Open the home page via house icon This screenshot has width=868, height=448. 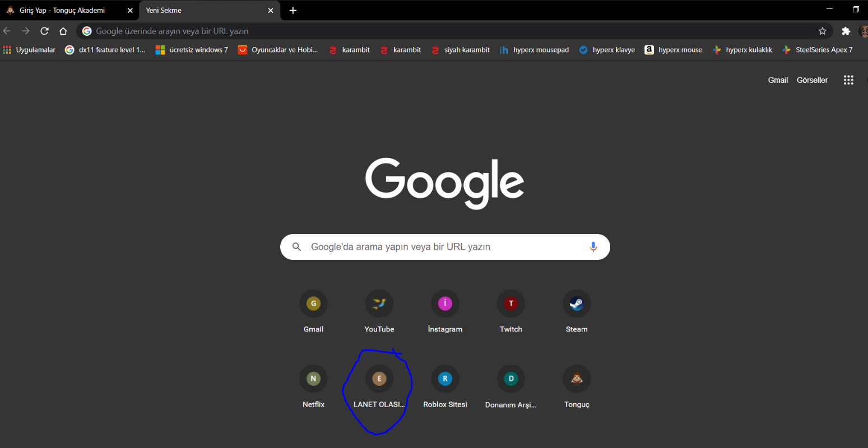click(63, 31)
